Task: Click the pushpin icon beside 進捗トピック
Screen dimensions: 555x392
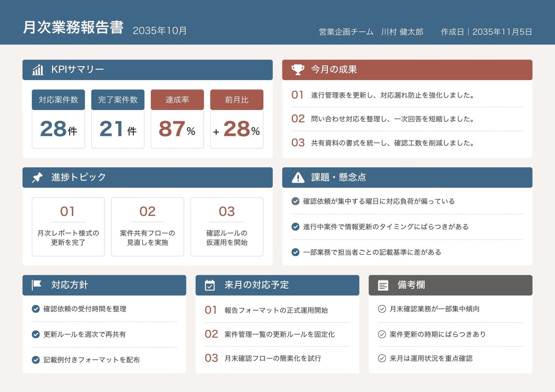Action: 37,177
